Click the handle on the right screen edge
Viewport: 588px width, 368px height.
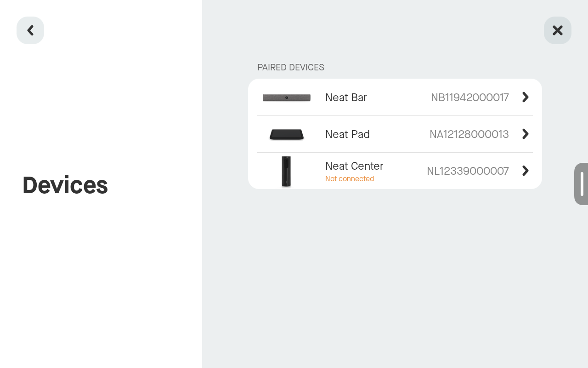582,184
